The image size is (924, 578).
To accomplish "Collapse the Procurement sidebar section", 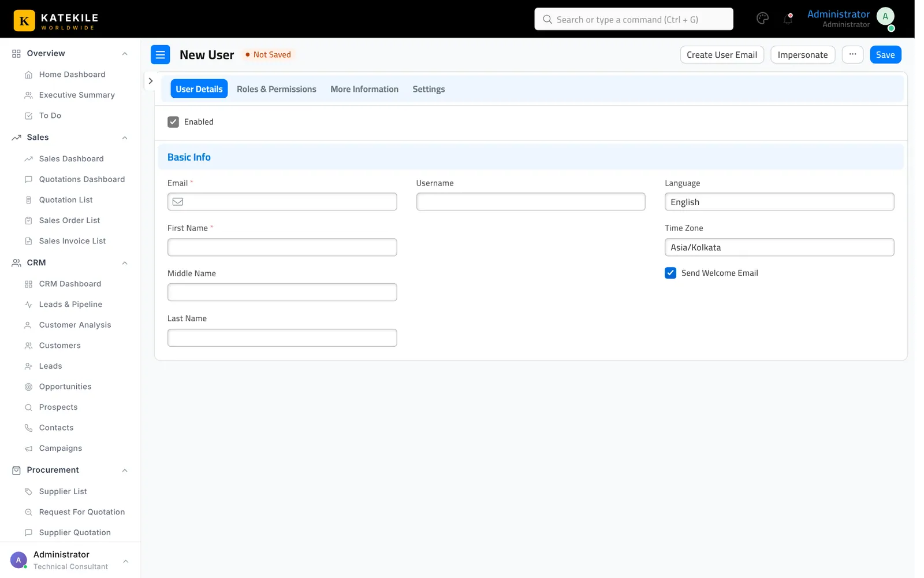I will (125, 470).
